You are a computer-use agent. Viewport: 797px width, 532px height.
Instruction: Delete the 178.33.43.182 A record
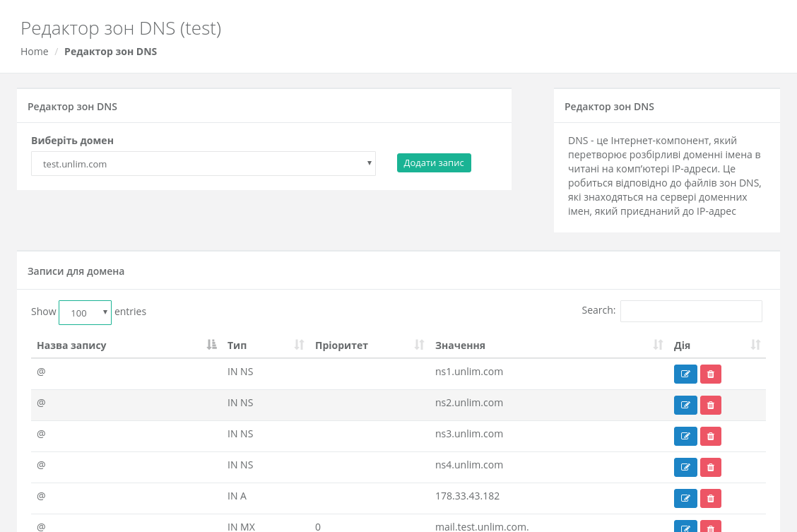pyautogui.click(x=710, y=499)
